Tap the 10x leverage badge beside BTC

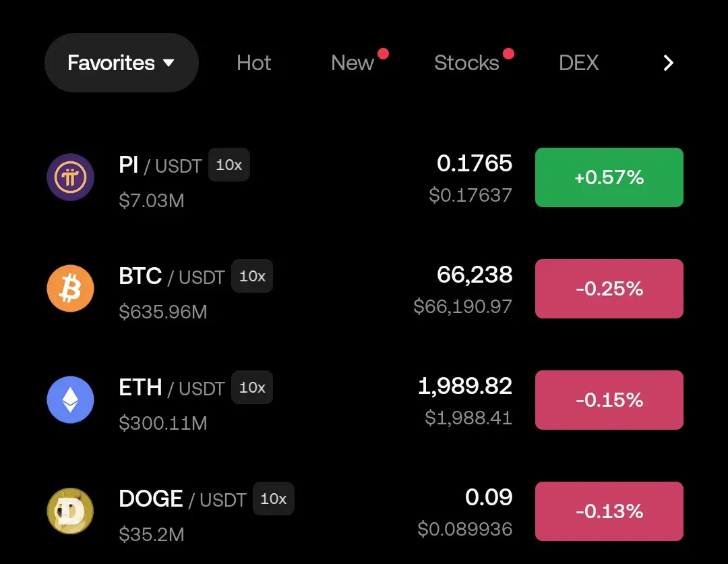click(252, 277)
